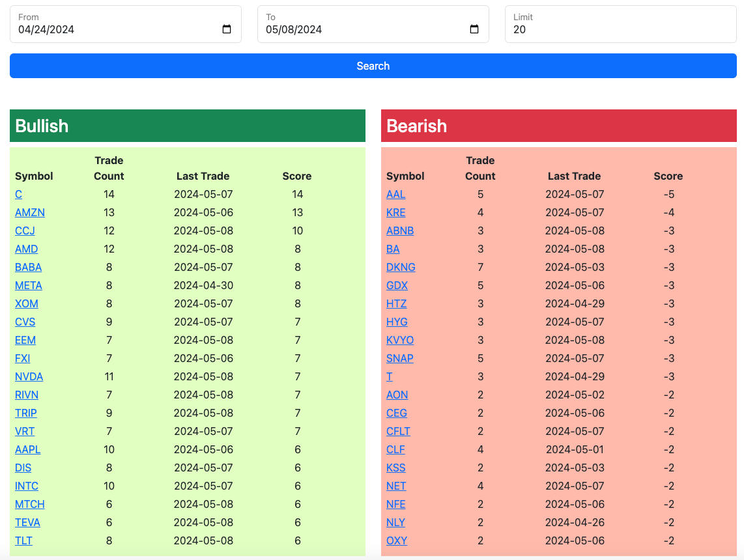Click AMZN score value 13
Image resolution: width=744 pixels, height=560 pixels.
(x=298, y=212)
